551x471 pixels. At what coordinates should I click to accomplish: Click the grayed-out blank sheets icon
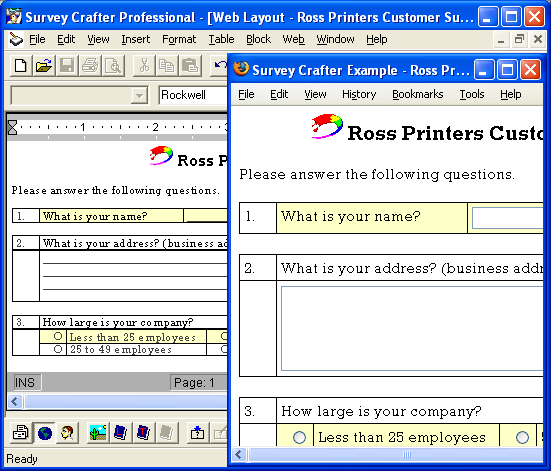point(167,433)
